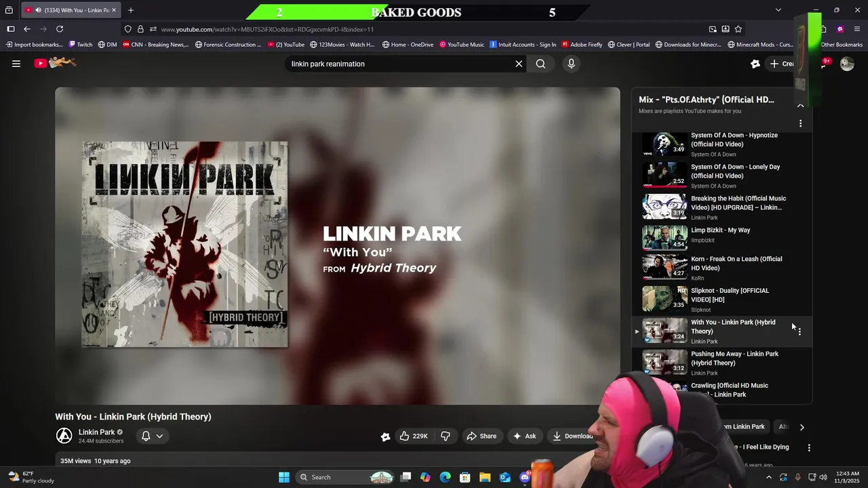Open the YouTube guide hamburger menu

[16, 64]
